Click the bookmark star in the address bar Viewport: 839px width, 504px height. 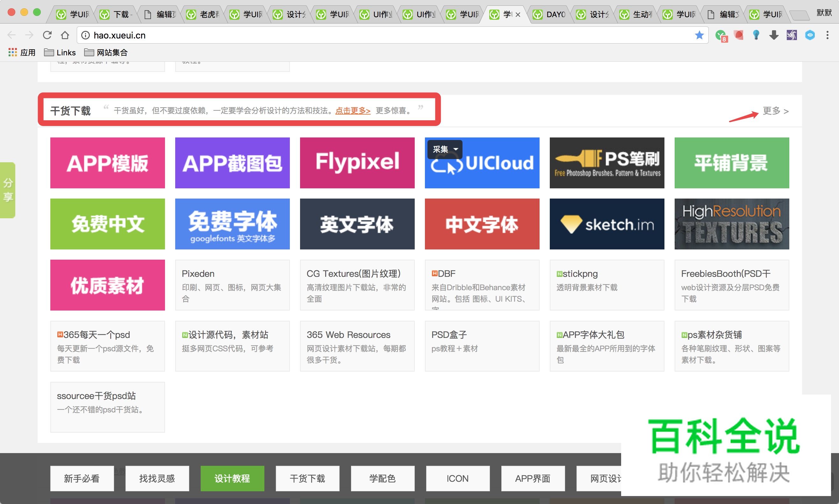click(x=699, y=35)
